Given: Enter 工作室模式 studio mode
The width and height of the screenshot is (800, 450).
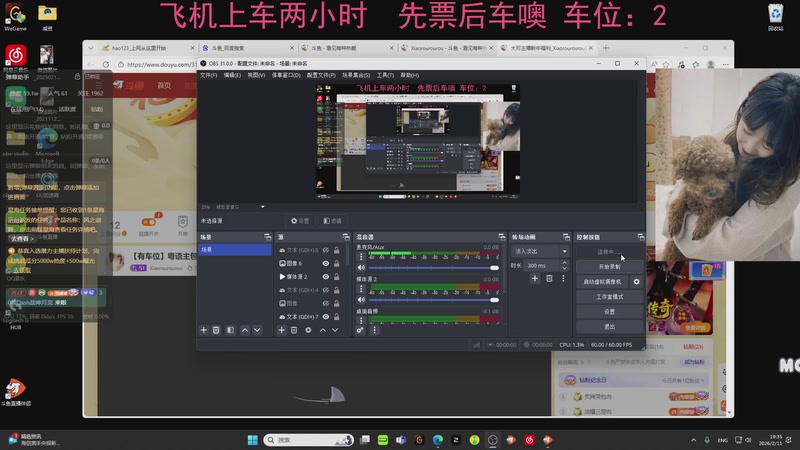Looking at the screenshot, I should point(609,296).
